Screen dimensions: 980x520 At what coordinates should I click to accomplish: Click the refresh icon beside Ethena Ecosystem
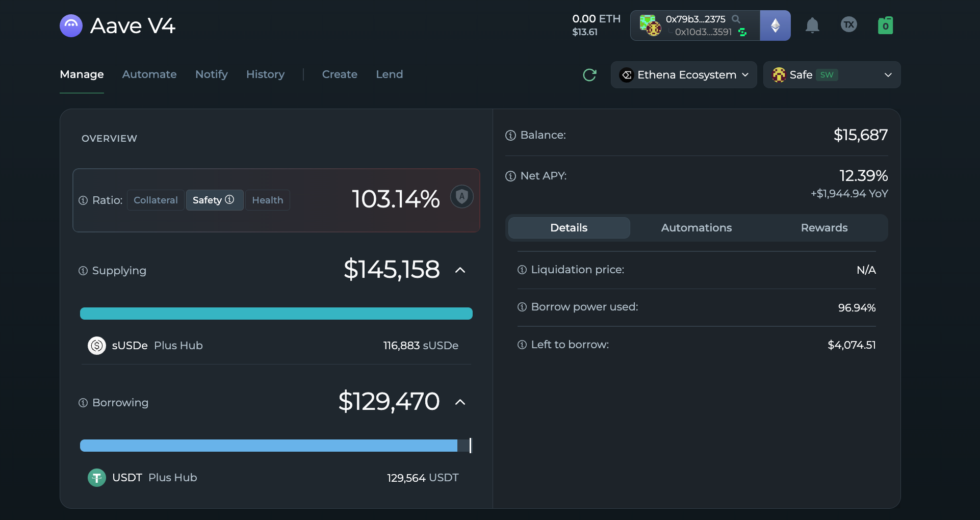tap(589, 75)
